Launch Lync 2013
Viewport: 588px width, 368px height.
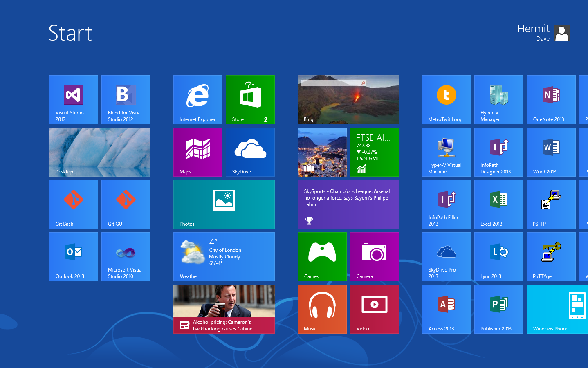[x=499, y=257]
